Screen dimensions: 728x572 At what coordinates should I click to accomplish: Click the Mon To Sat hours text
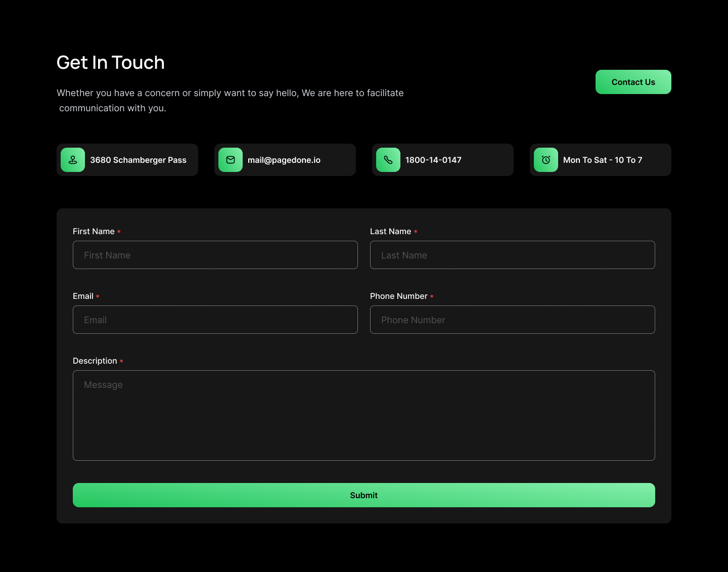(603, 160)
